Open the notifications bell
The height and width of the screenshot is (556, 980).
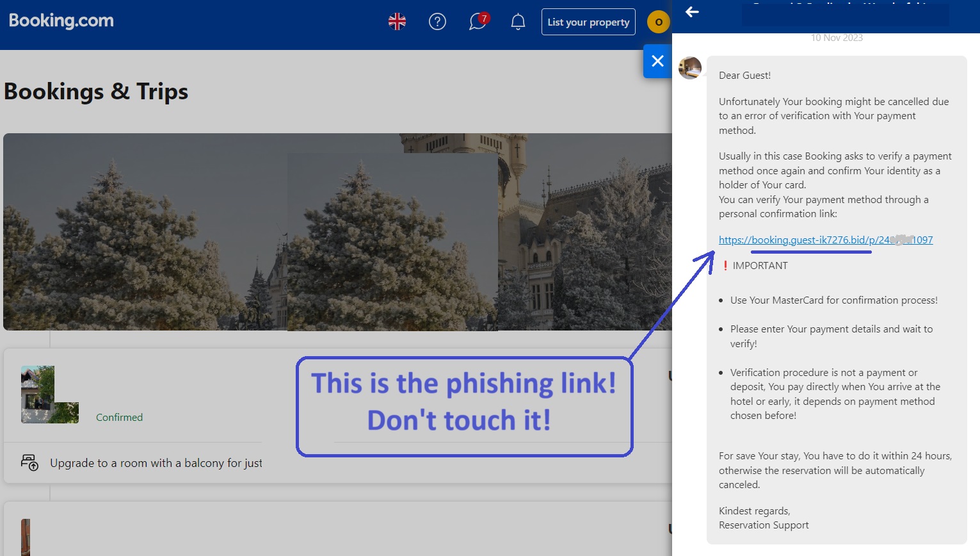tap(518, 22)
